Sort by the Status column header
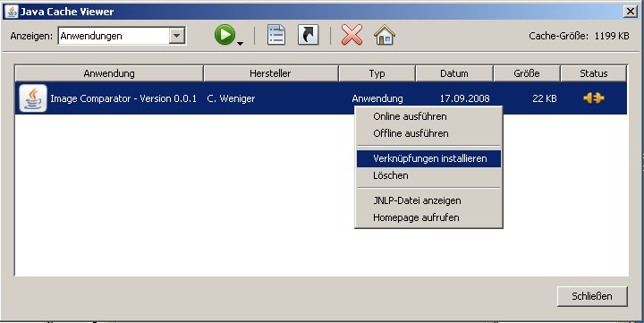Viewport: 644px width, 323px height. coord(594,73)
